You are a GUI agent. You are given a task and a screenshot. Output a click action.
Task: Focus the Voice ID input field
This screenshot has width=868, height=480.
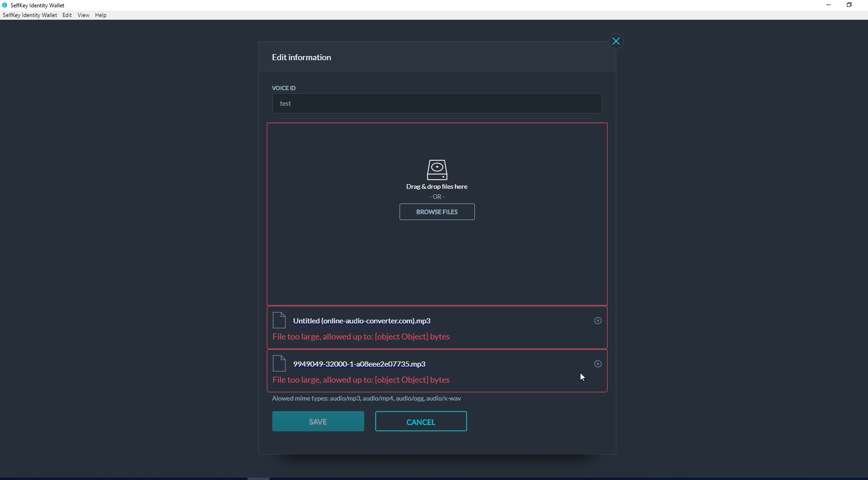pyautogui.click(x=437, y=103)
